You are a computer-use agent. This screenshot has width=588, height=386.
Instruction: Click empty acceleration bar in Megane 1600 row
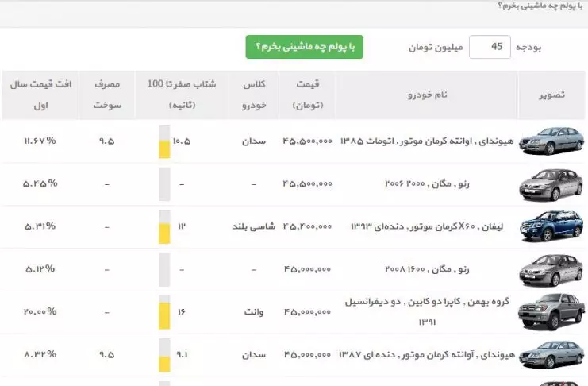click(x=164, y=269)
